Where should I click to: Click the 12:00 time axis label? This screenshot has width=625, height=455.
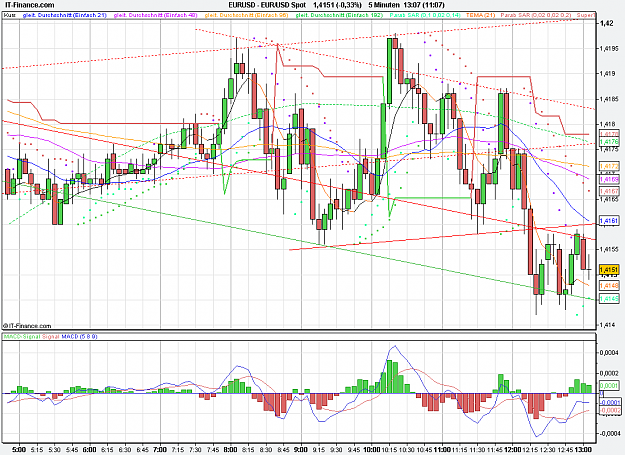click(x=513, y=450)
